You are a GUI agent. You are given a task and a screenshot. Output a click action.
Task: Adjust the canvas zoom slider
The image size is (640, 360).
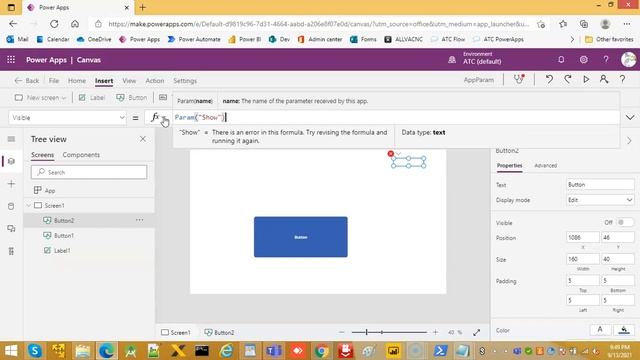point(389,332)
